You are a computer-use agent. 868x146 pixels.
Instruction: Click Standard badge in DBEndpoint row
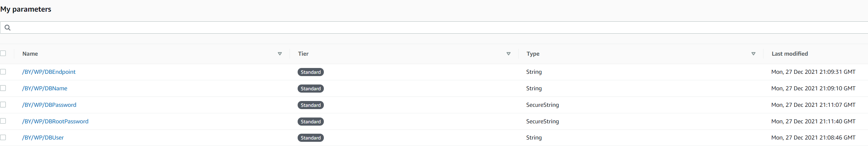point(310,72)
